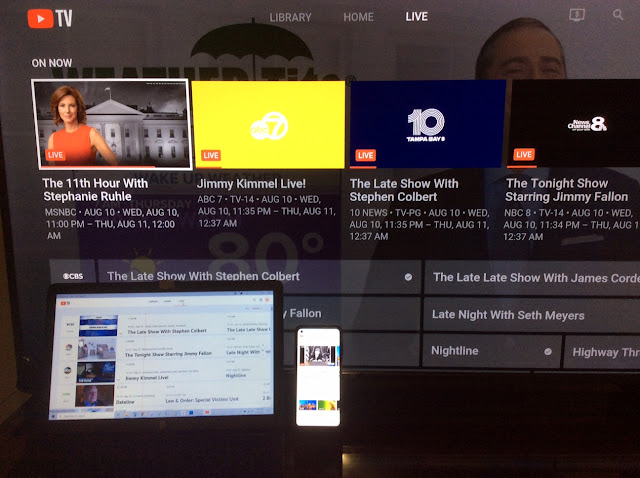Image resolution: width=640 pixels, height=478 pixels.
Task: Open the Tonight Show thumbnail on the tablet
Action: [97, 349]
